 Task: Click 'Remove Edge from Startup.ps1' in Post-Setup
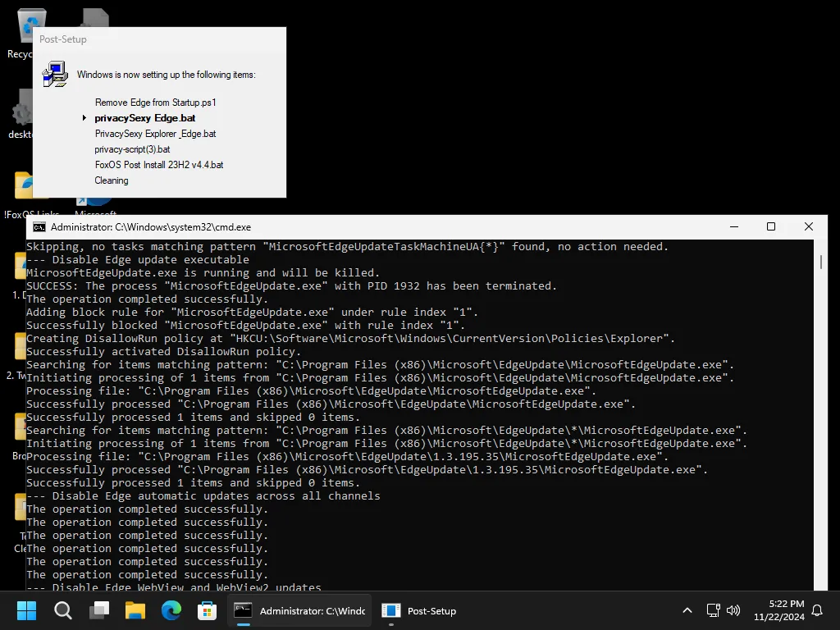click(x=156, y=102)
